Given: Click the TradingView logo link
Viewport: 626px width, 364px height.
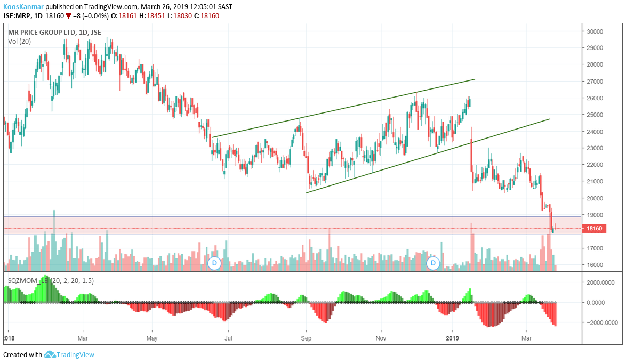Looking at the screenshot, I should [x=69, y=354].
